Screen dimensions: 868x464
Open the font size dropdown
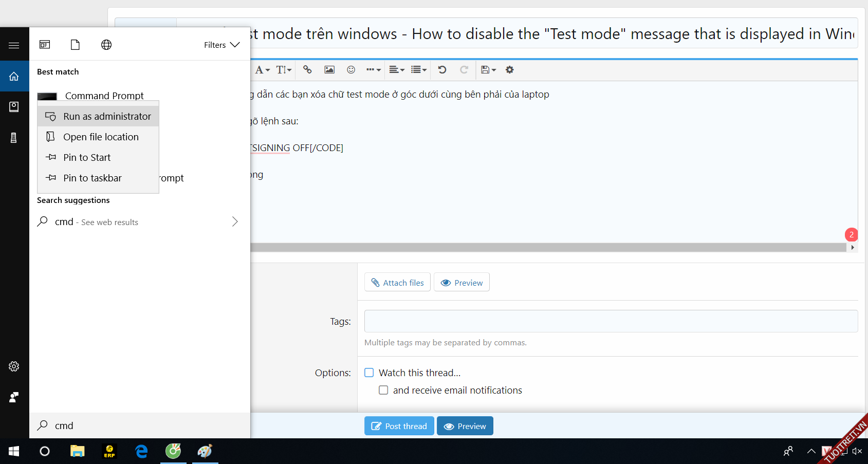284,70
